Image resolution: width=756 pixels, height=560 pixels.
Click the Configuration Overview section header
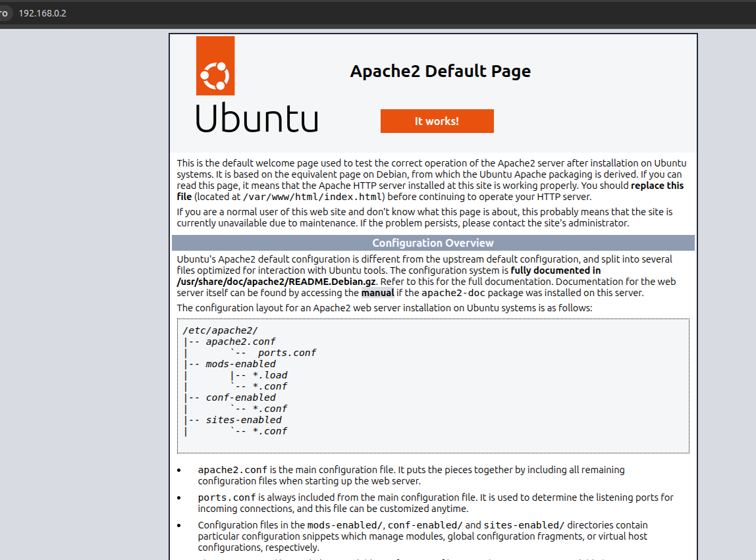pos(433,243)
